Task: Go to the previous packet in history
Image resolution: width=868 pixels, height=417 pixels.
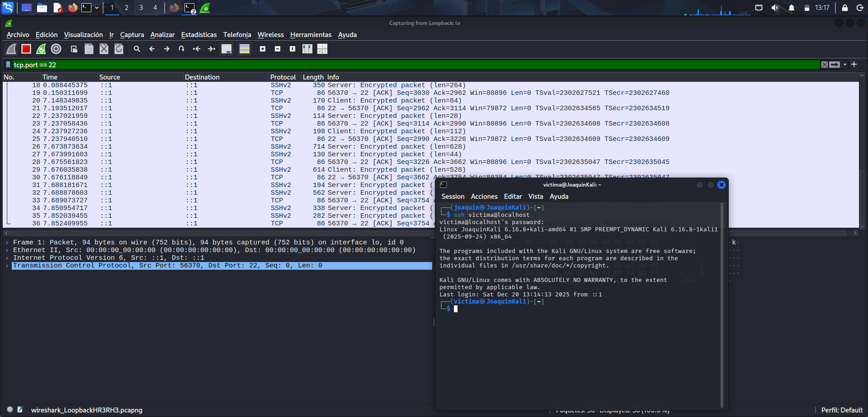Action: pyautogui.click(x=152, y=49)
